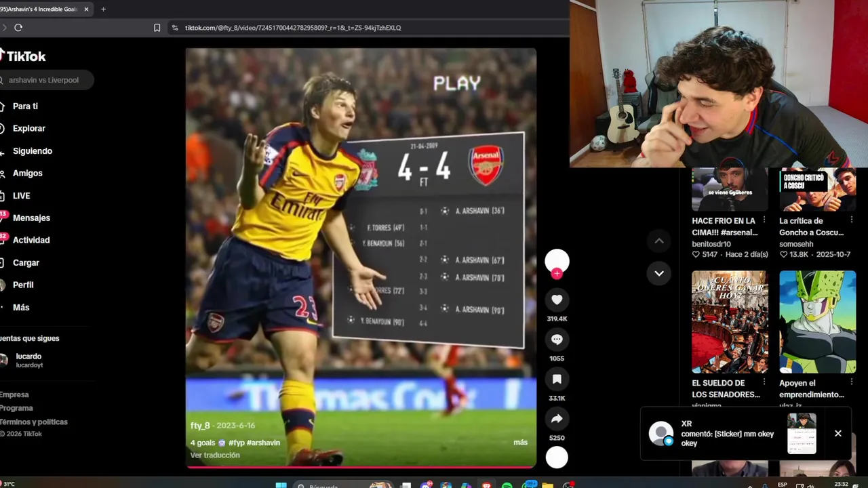Click benitosdr10 channel name
This screenshot has width=868, height=488.
711,244
